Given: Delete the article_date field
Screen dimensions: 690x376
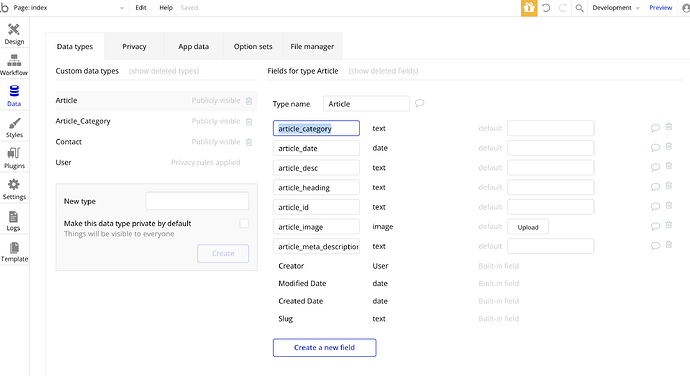Looking at the screenshot, I should (x=669, y=147).
